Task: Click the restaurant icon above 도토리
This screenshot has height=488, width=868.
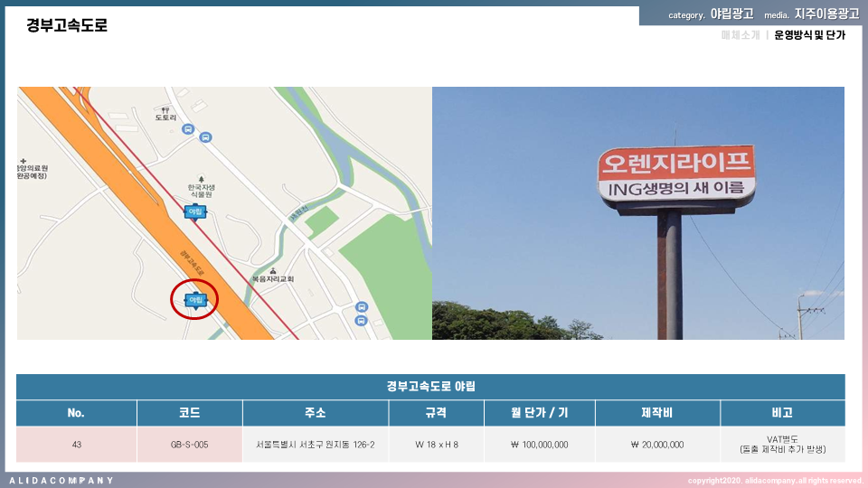Action: pos(164,108)
